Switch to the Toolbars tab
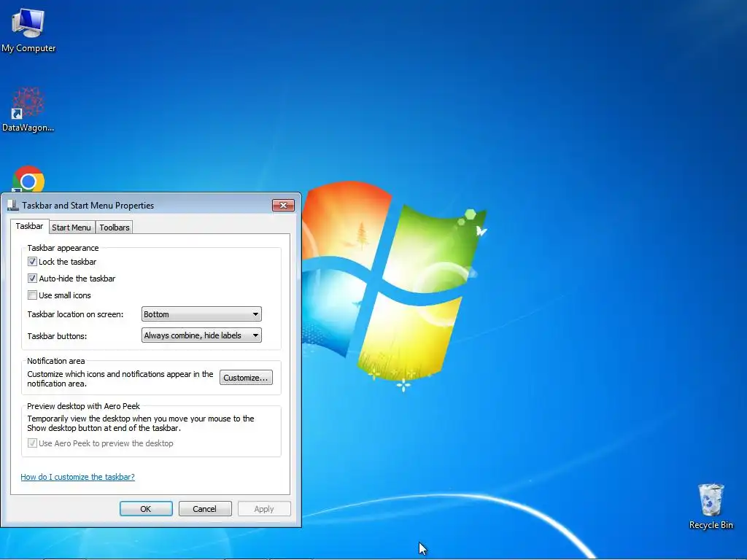The width and height of the screenshot is (747, 560). 115,227
